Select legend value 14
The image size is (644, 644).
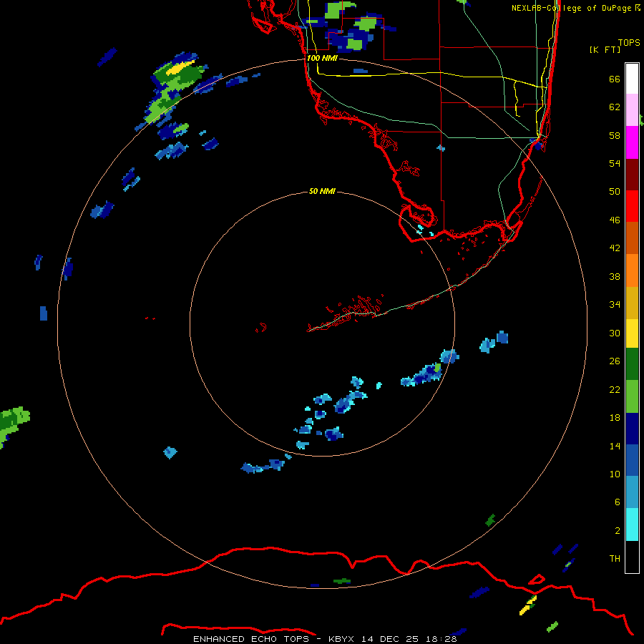615,446
